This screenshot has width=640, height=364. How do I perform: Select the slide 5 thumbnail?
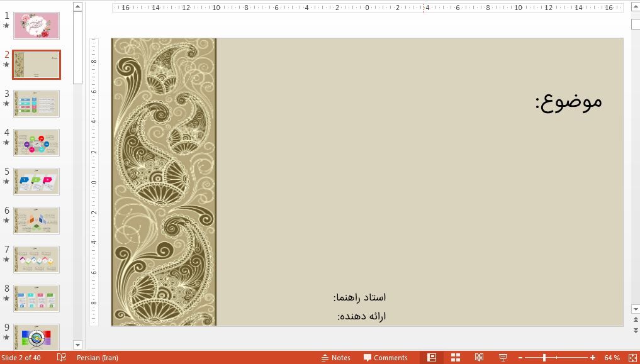(36, 181)
